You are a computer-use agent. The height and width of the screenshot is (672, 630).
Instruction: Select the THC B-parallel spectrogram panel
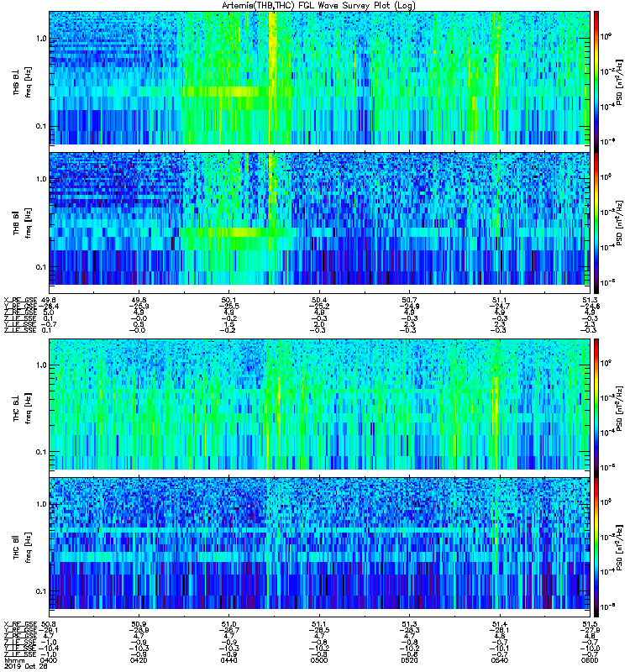pos(319,543)
